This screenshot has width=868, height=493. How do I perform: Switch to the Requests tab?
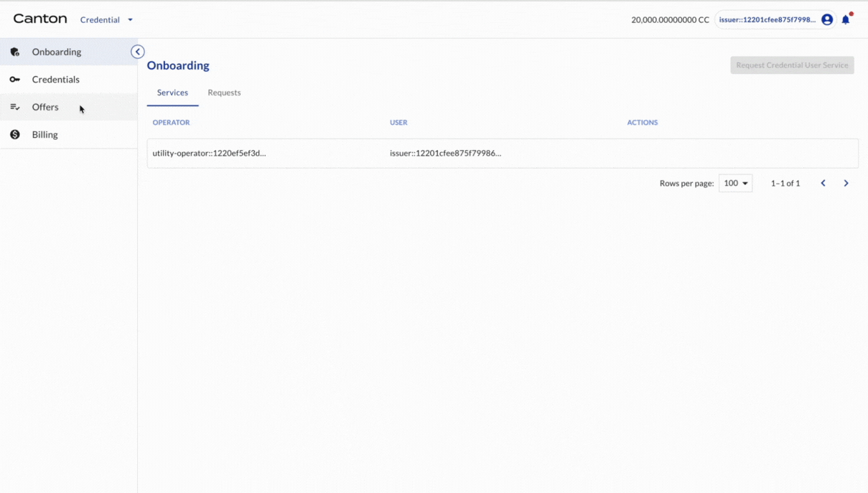(224, 93)
